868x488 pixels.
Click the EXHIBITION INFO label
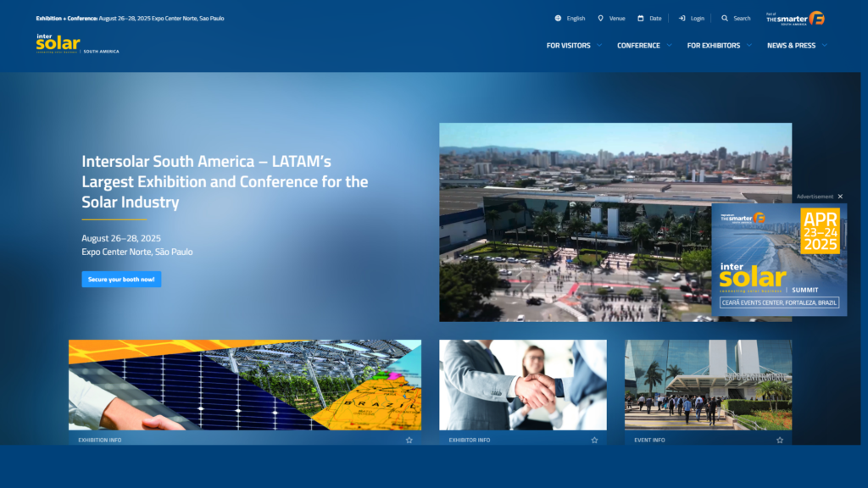[x=100, y=441]
